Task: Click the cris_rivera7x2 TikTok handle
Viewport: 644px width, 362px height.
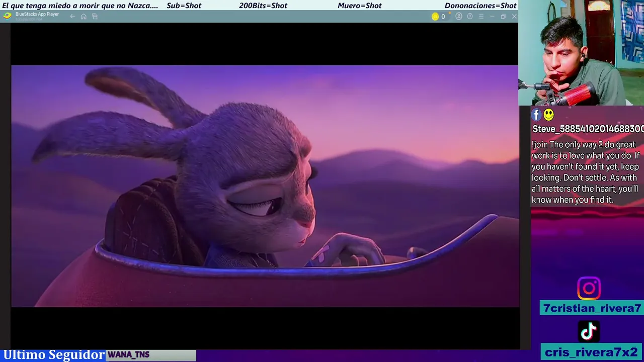Action: tap(592, 352)
